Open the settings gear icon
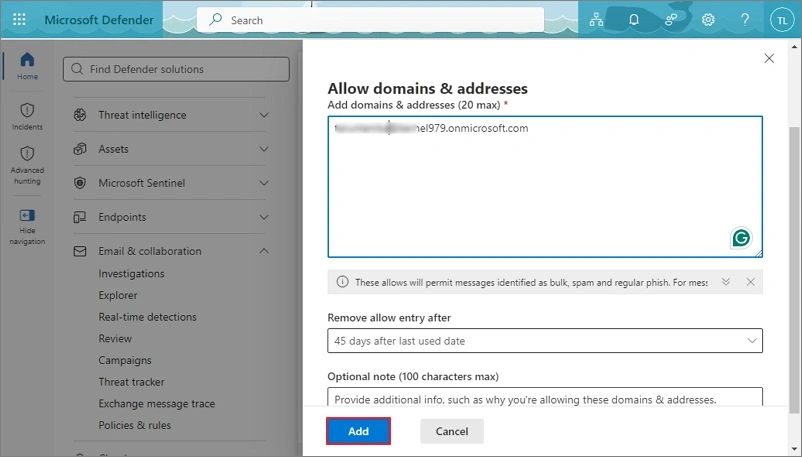 708,19
